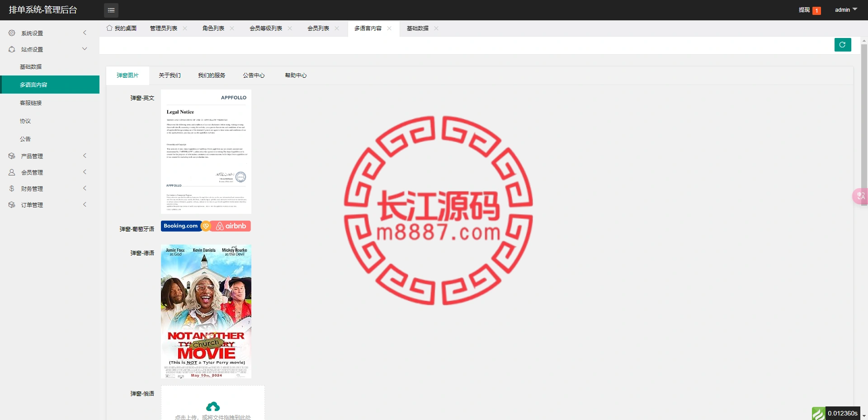The width and height of the screenshot is (868, 420).
Task: Open 基础数据 in the sidebar
Action: tap(31, 67)
